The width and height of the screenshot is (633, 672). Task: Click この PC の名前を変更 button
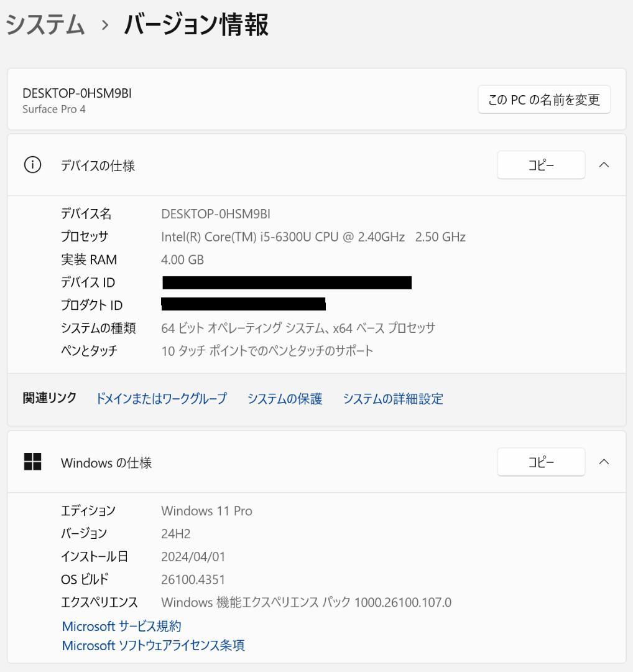coord(543,99)
